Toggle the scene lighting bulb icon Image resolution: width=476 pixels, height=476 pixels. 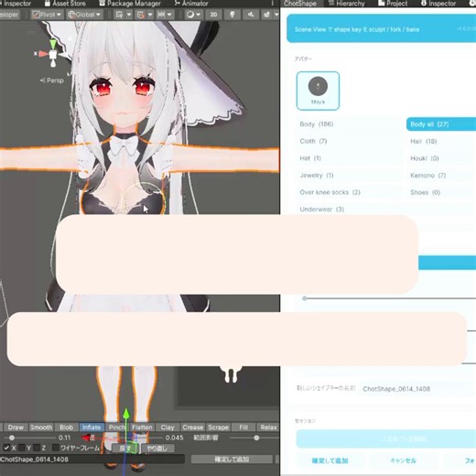pos(233,15)
